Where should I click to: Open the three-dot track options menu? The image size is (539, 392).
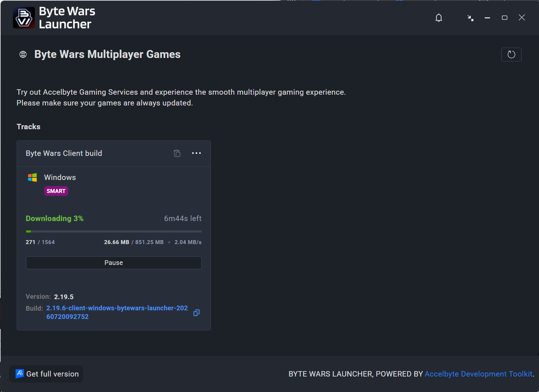coord(196,153)
